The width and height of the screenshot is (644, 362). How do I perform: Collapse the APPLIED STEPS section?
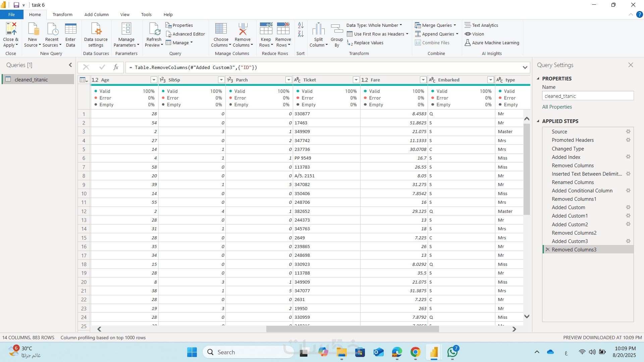tap(538, 121)
